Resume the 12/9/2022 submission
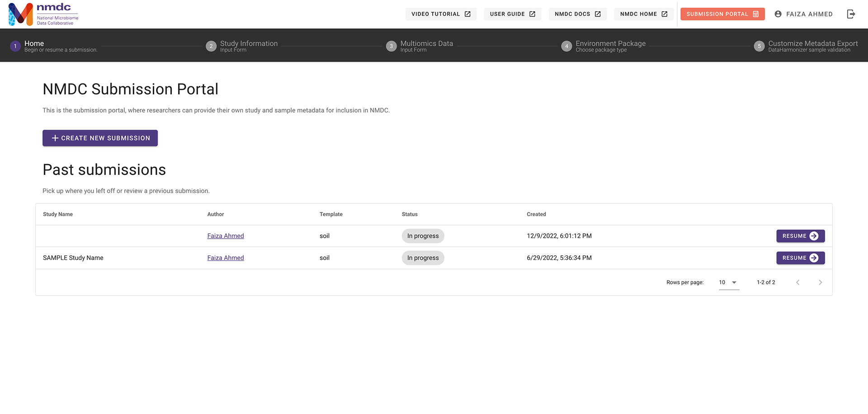This screenshot has width=868, height=414. click(x=801, y=236)
